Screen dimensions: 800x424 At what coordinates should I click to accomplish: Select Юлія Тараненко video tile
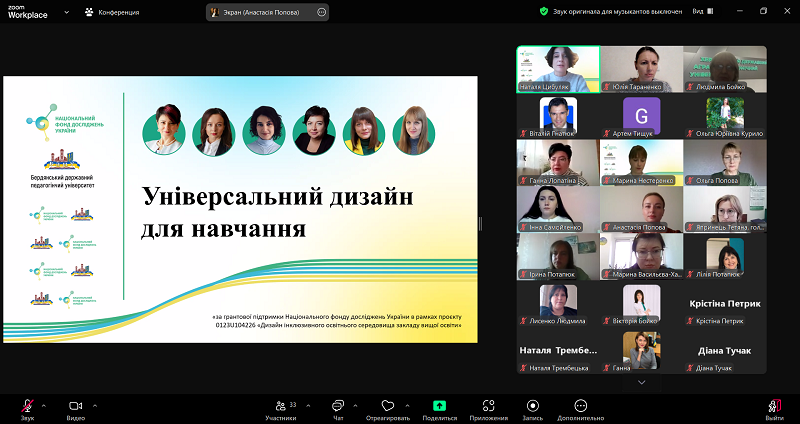(x=641, y=69)
